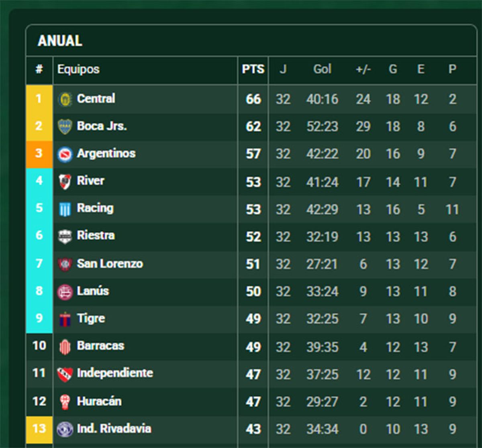482x448 pixels.
Task: Click the Racing striped crest icon
Action: click(x=65, y=209)
